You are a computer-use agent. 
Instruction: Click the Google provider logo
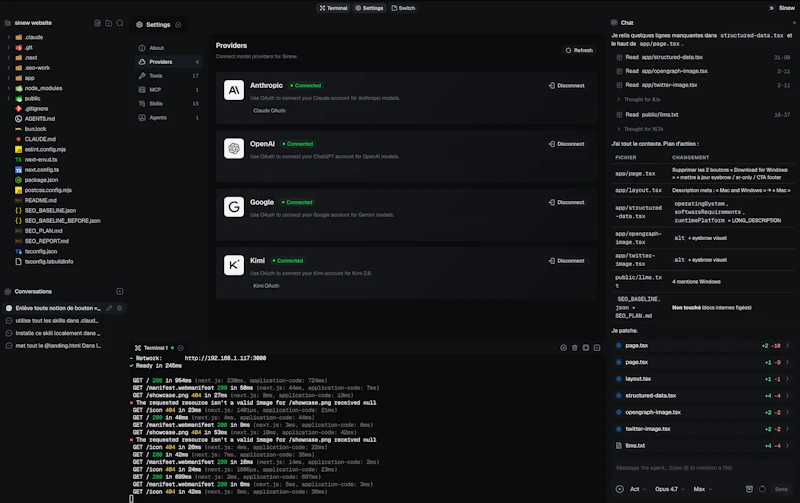(x=234, y=207)
